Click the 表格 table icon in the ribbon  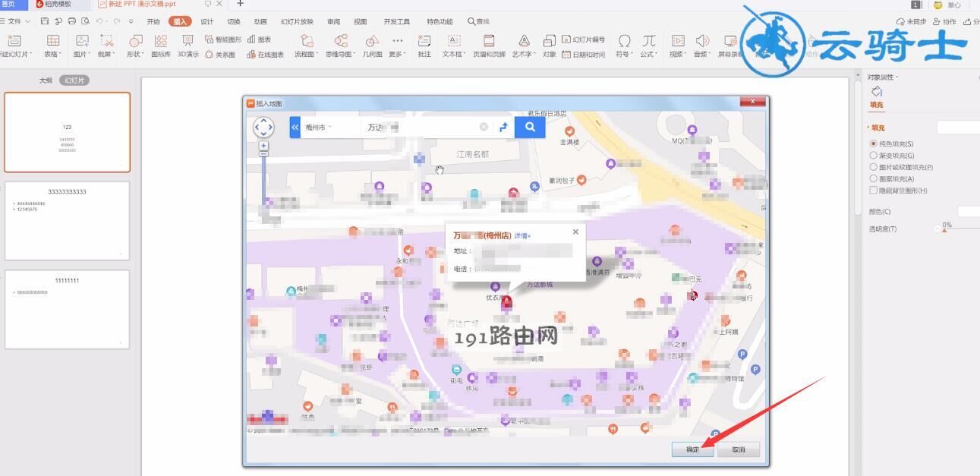click(52, 45)
